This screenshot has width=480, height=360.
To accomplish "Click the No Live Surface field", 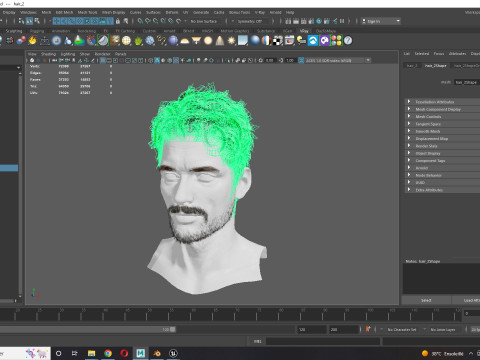I will 204,21.
